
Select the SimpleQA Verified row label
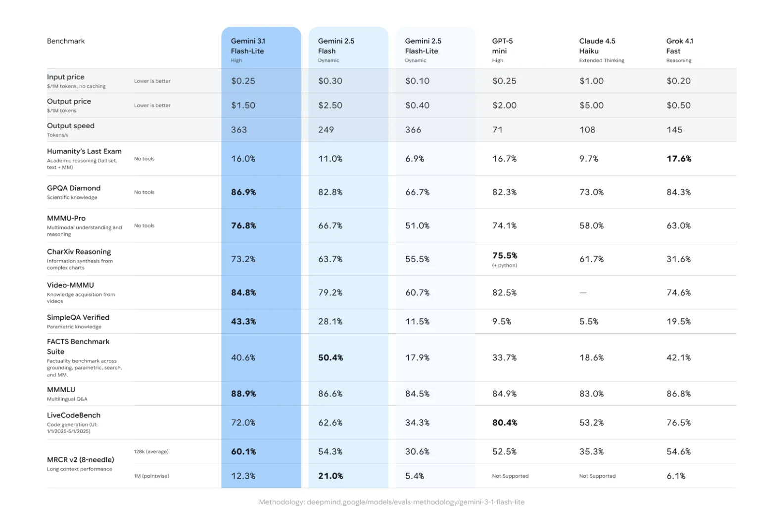pyautogui.click(x=78, y=317)
